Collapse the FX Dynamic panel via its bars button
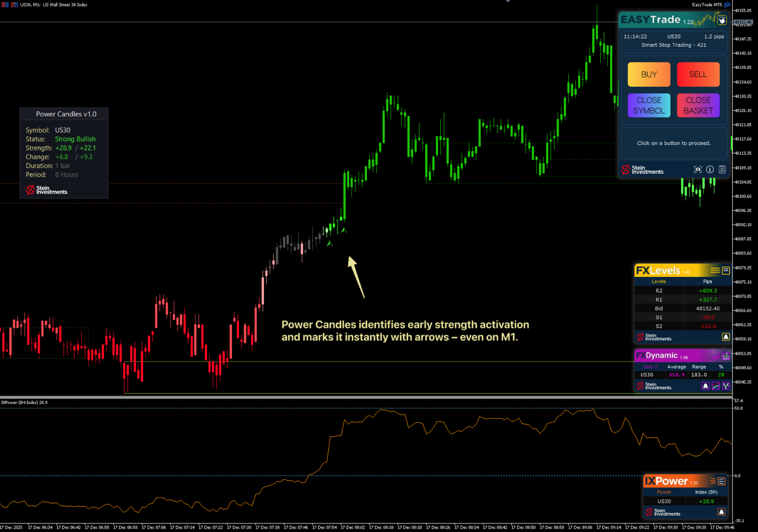Screen dimensions: 758x532 click(x=725, y=356)
